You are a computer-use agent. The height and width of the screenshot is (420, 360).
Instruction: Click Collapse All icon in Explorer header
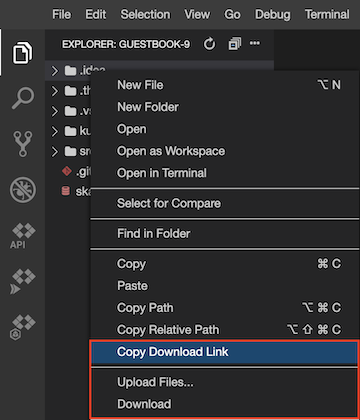(235, 44)
